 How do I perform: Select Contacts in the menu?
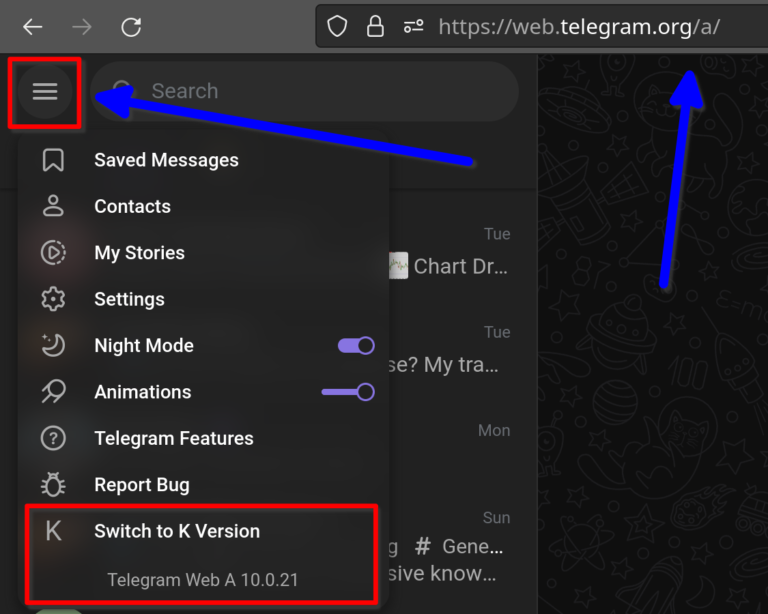point(132,206)
